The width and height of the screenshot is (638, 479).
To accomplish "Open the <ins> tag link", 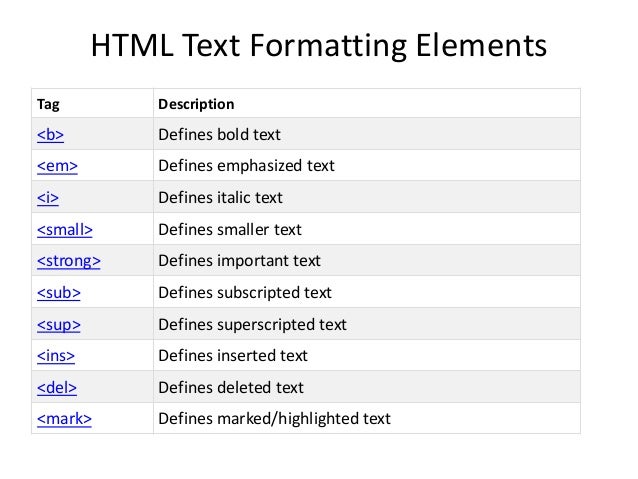I will (x=56, y=356).
